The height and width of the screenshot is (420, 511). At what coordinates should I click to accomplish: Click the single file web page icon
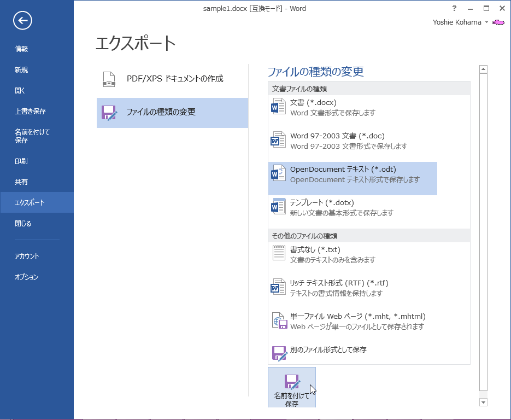tap(280, 320)
